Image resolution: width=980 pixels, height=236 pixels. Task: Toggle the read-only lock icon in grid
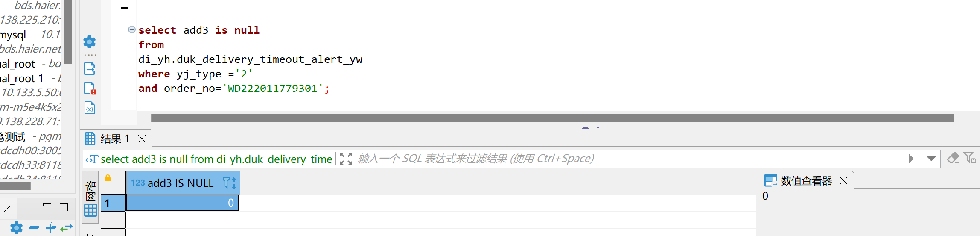108,178
